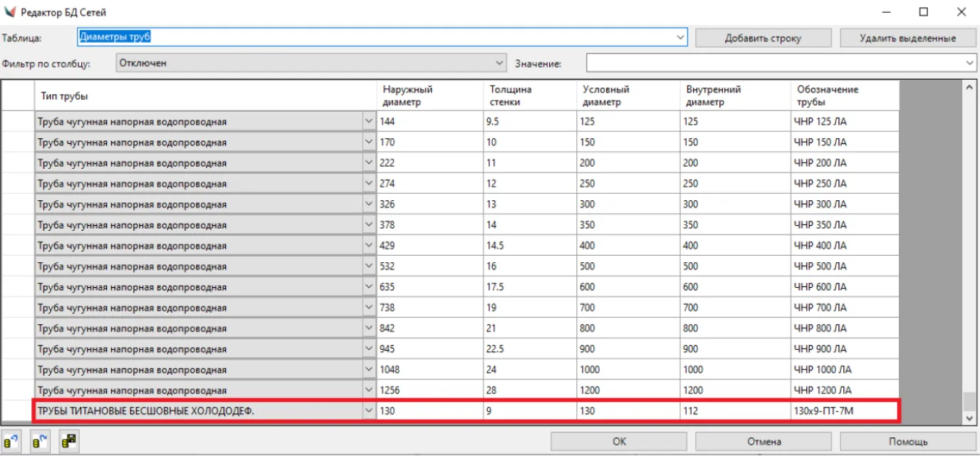The image size is (980, 456).
Task: Click the Условный диаметр column header
Action: point(628,96)
